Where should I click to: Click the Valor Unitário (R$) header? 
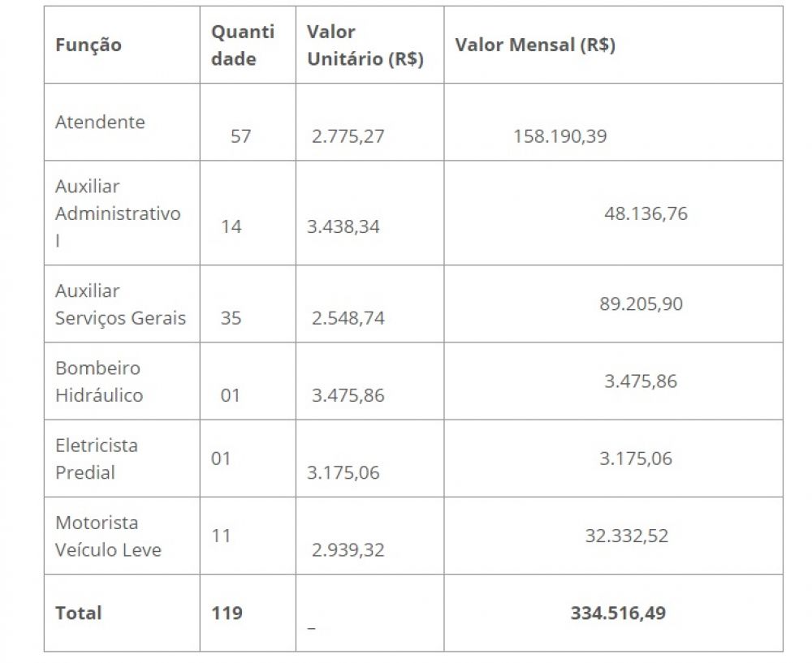pos(365,45)
